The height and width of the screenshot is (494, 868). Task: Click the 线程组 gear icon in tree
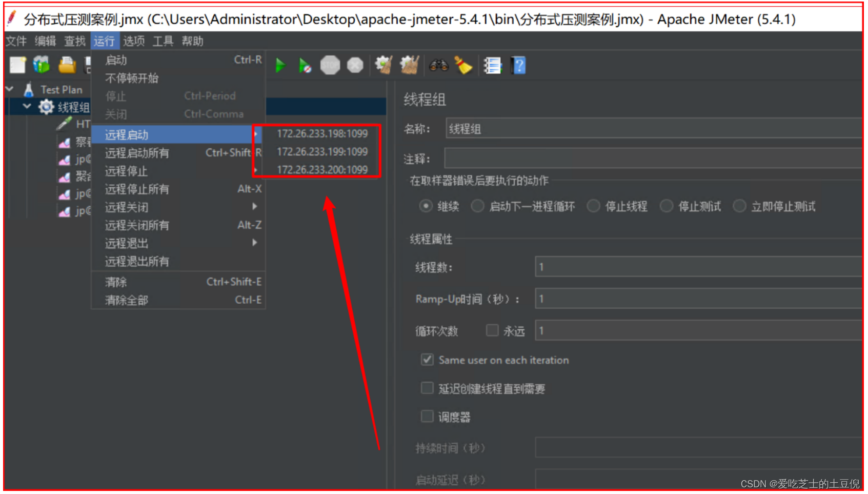coord(47,107)
